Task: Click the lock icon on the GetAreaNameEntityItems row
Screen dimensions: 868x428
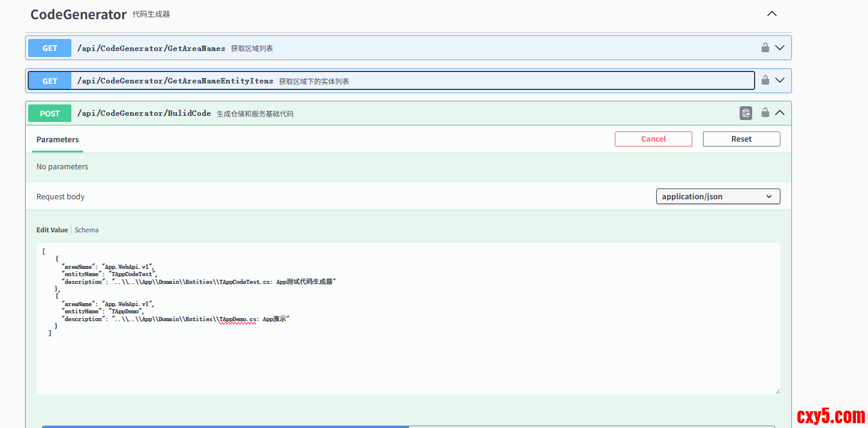Action: (x=765, y=80)
